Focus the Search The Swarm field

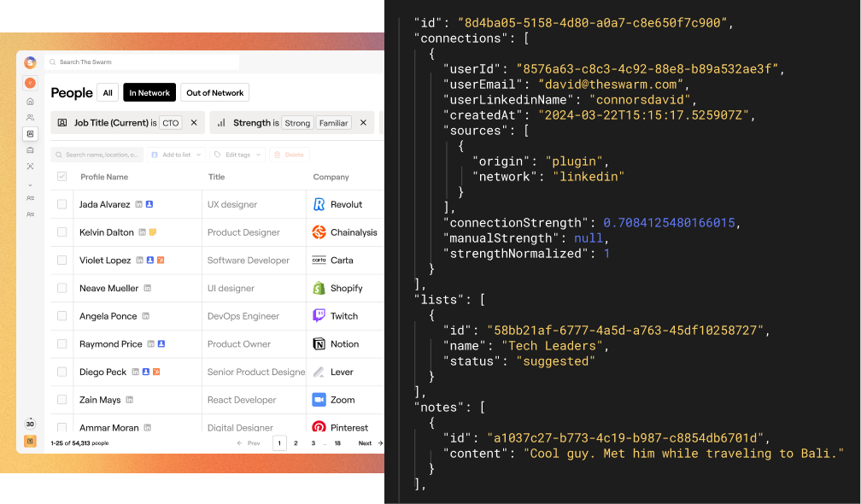(142, 62)
